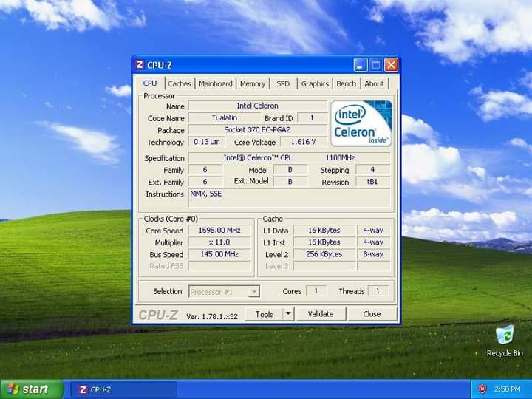
Task: Open the Bench tab
Action: pyautogui.click(x=346, y=84)
